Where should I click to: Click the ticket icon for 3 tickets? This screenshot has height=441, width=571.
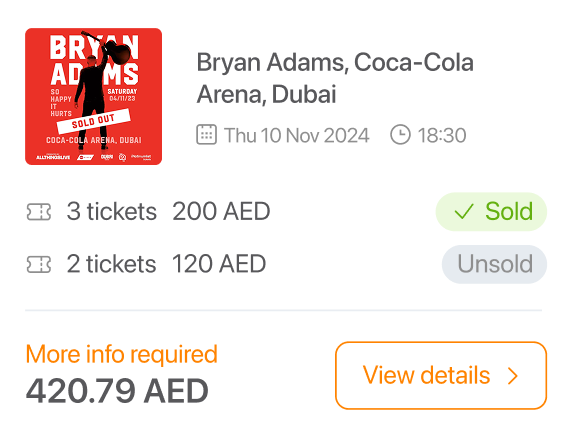39,212
